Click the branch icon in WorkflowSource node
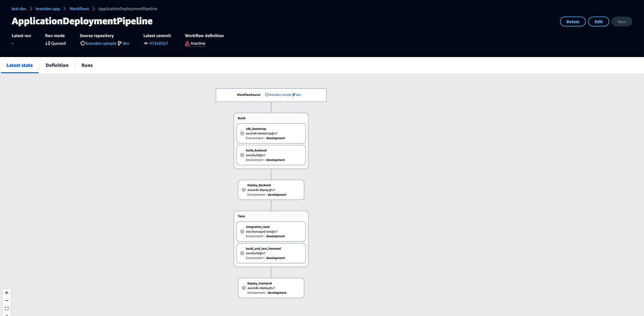 click(x=293, y=95)
